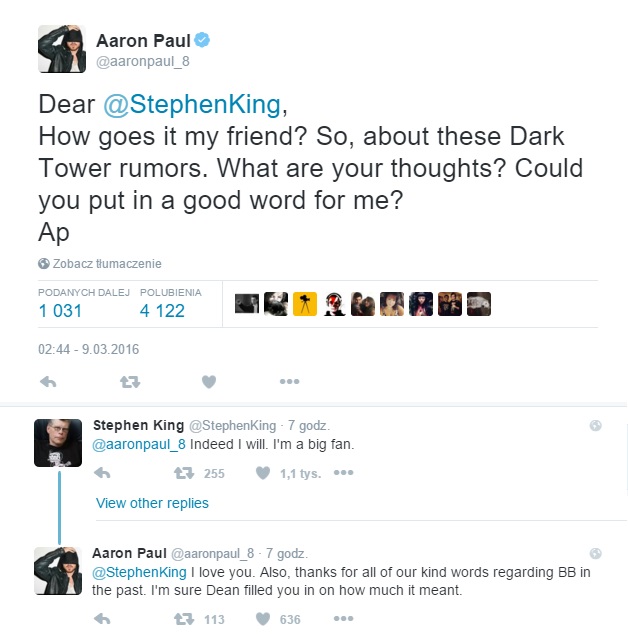Retweet Stephen King's reply
Viewport: 628px width, 635px height.
(184, 473)
